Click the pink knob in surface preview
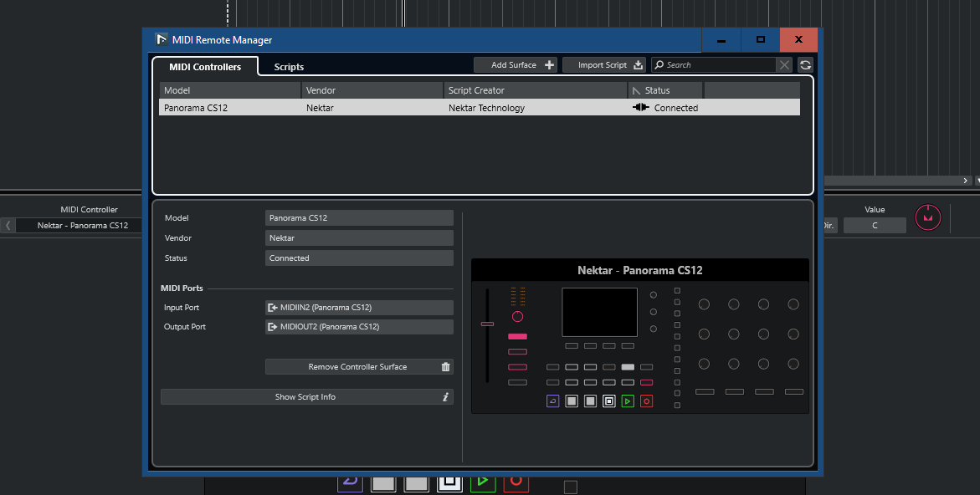This screenshot has height=495, width=980. [x=517, y=316]
